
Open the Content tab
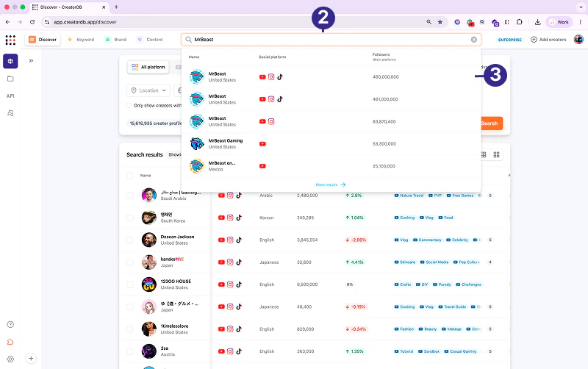pyautogui.click(x=150, y=40)
